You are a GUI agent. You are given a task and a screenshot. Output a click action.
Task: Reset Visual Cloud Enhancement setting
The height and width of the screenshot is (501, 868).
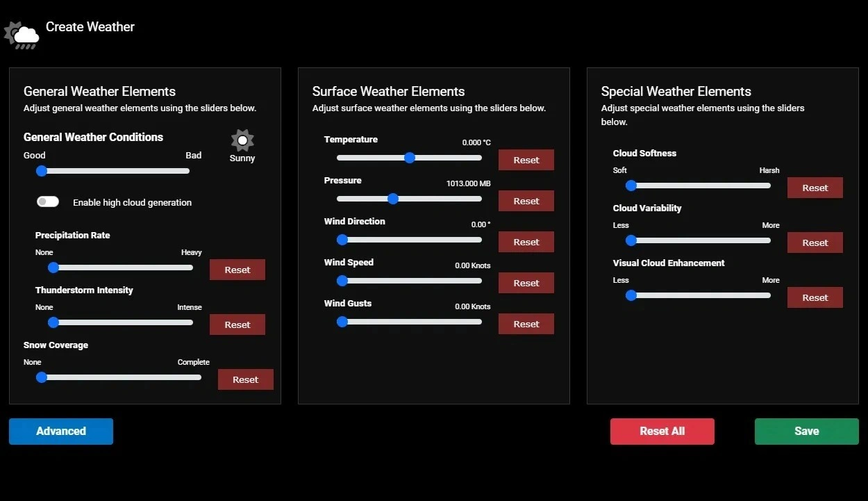pos(815,297)
